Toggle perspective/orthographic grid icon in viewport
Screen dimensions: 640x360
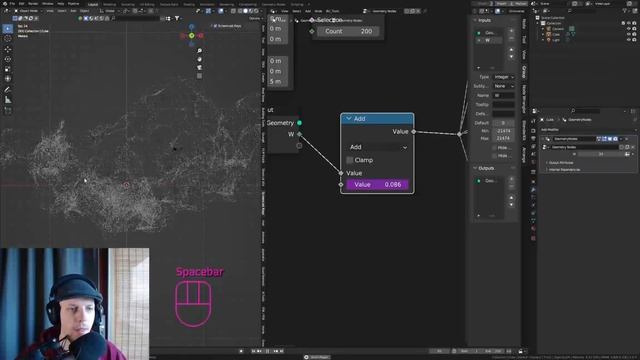[200, 76]
